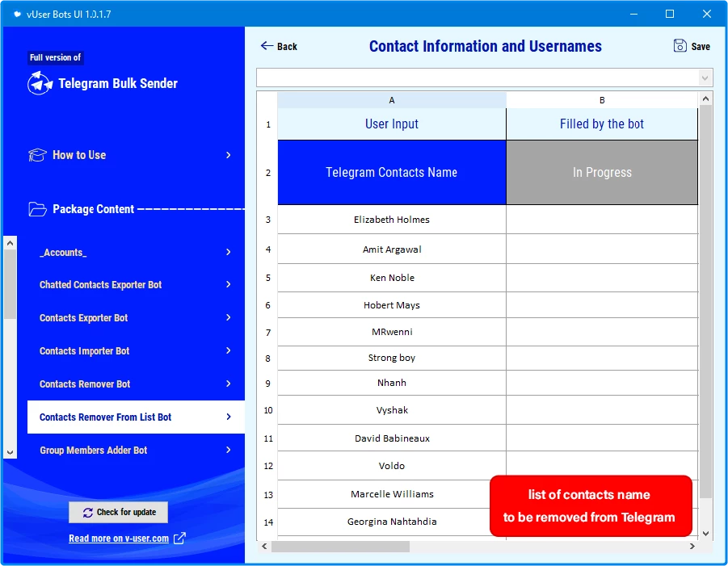
Task: Click the external link icon beside v-user.com
Action: pos(179,539)
